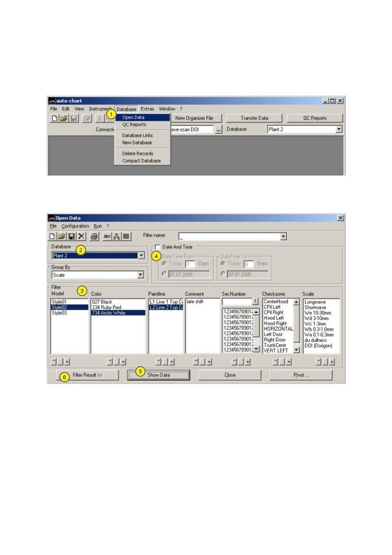Select Style01 in the Model list
Viewport: 392px width, 555px height.
pyautogui.click(x=69, y=302)
